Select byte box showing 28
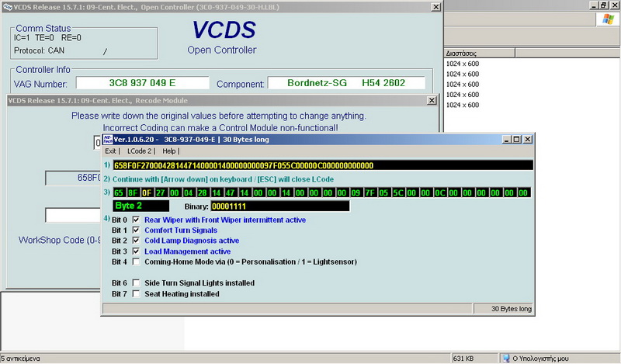 [x=202, y=193]
